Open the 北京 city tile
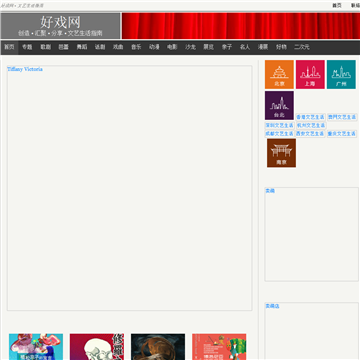The image size is (360, 360). (x=279, y=74)
